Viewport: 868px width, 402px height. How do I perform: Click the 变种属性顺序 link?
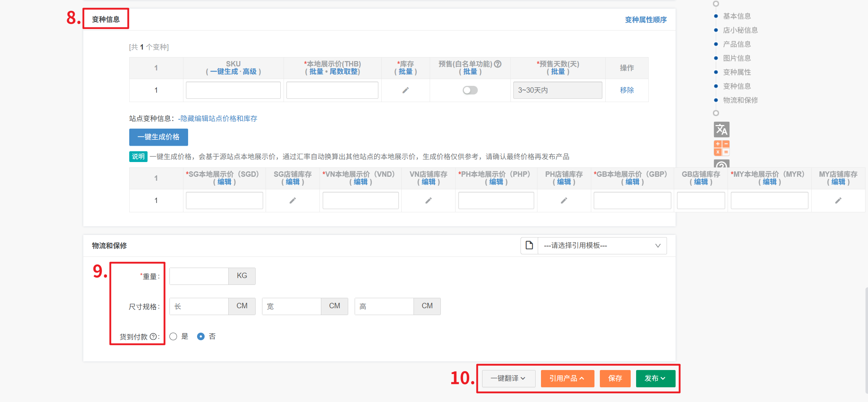coord(645,20)
